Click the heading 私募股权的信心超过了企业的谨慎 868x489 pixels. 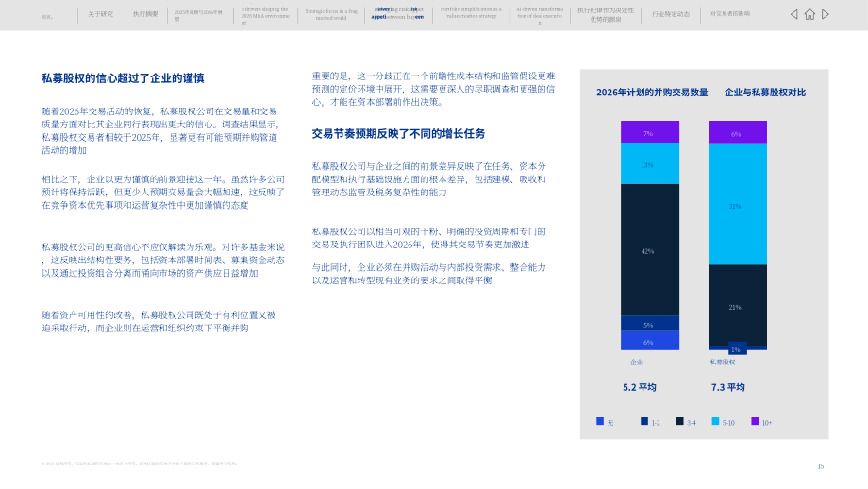[123, 78]
